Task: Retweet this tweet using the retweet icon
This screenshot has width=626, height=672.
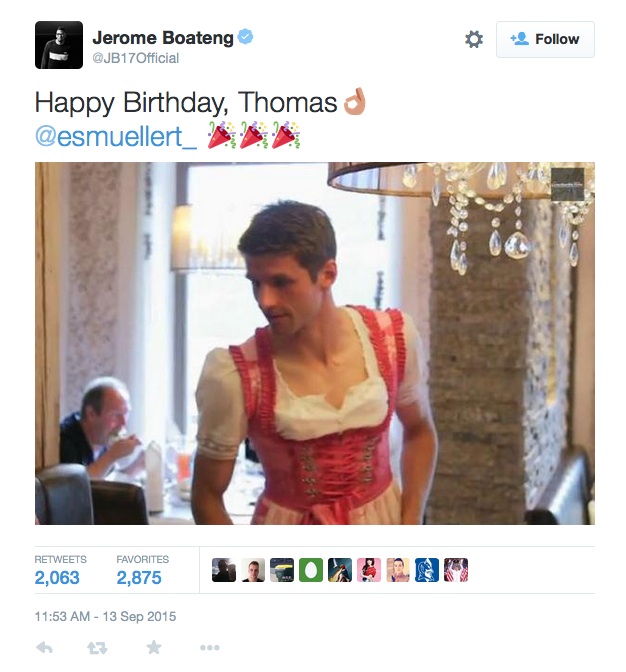Action: [97, 648]
